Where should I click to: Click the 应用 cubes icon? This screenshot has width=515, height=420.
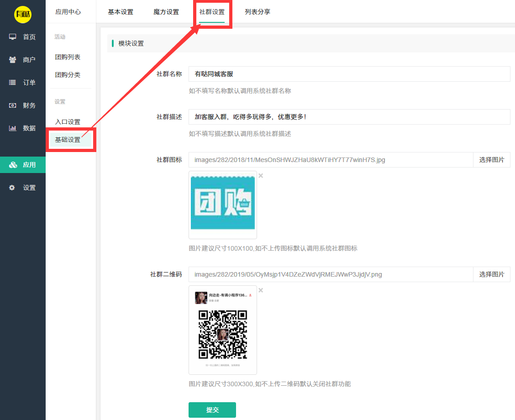click(13, 165)
